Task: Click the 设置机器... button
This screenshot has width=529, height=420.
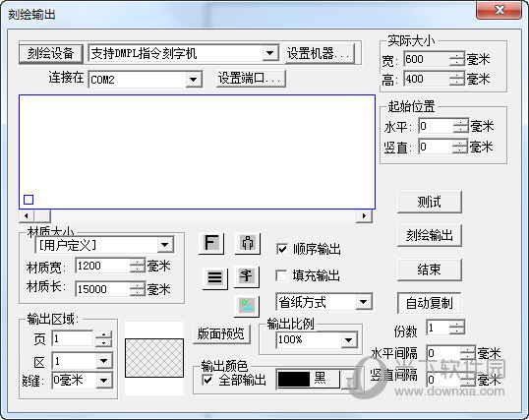Action: [x=321, y=53]
